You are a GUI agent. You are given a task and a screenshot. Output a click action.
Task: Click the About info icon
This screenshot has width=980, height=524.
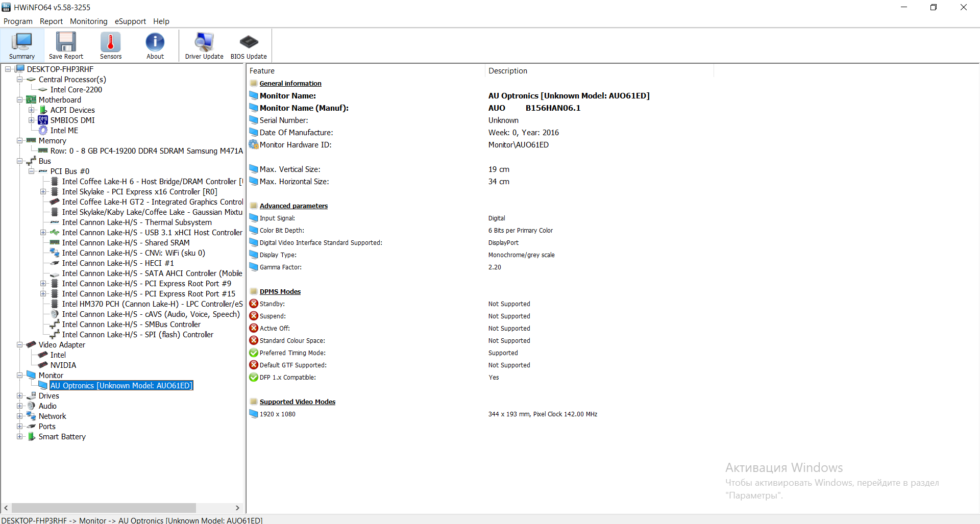coord(155,45)
